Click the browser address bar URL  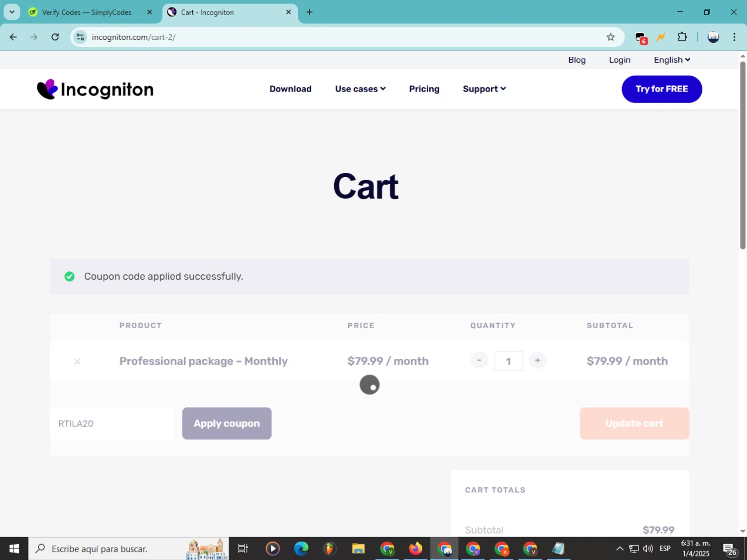coord(133,37)
